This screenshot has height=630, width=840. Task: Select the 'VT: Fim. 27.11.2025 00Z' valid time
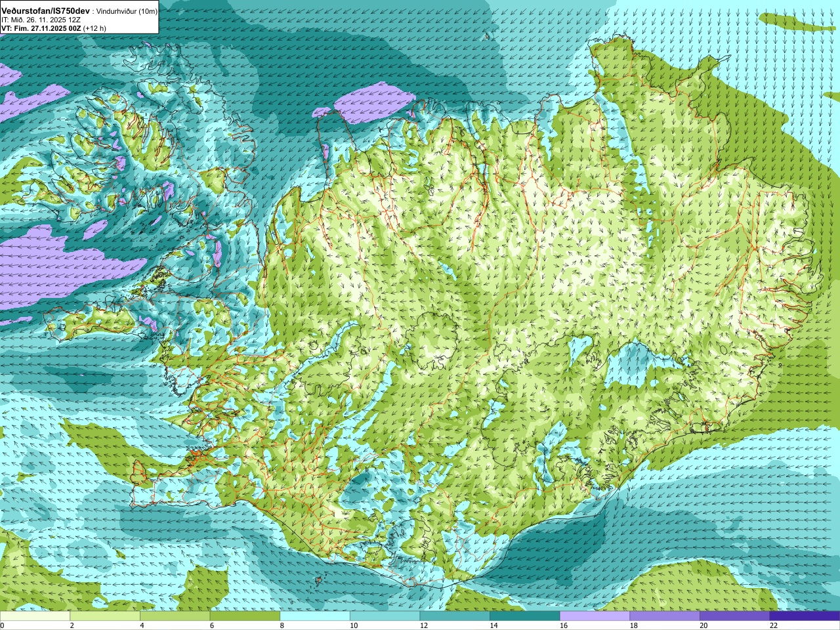(41, 28)
